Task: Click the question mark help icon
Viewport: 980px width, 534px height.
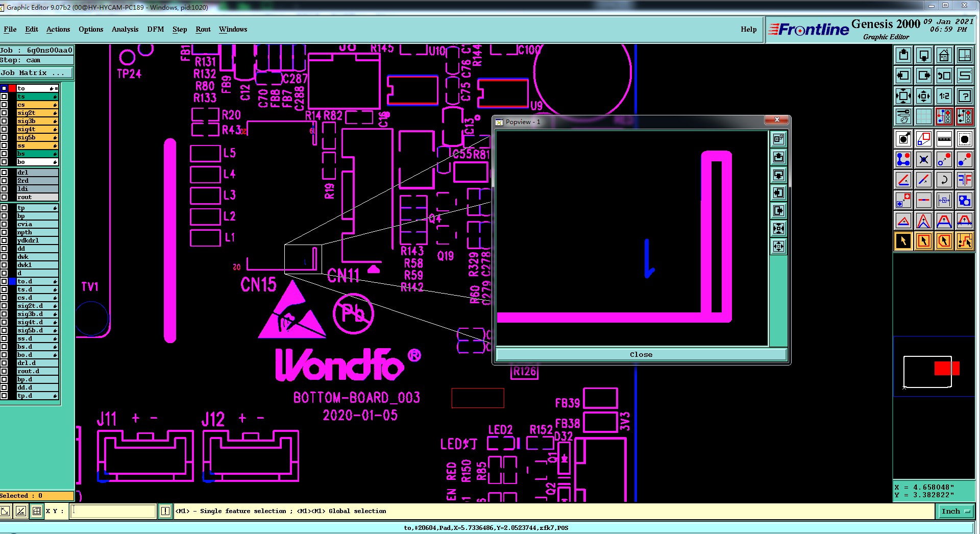Action: coord(965,96)
